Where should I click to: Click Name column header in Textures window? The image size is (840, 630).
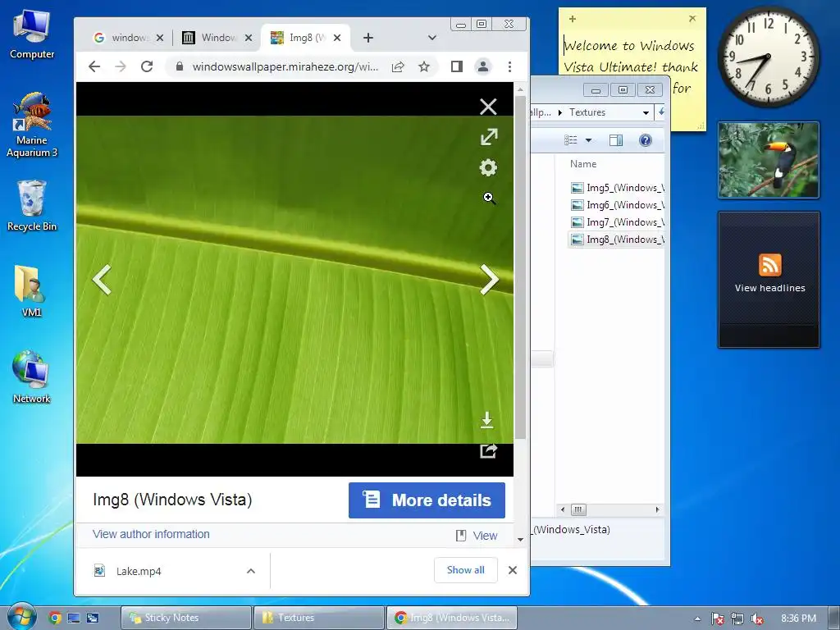(x=583, y=164)
